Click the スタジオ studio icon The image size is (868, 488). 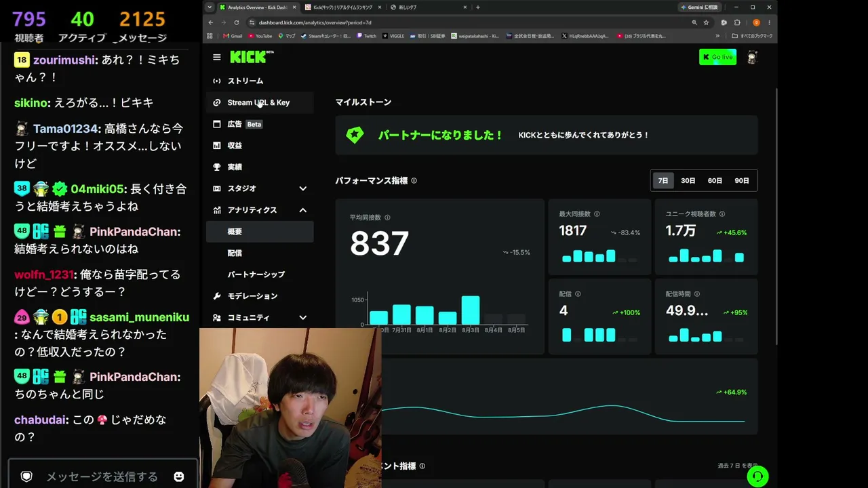(x=217, y=188)
